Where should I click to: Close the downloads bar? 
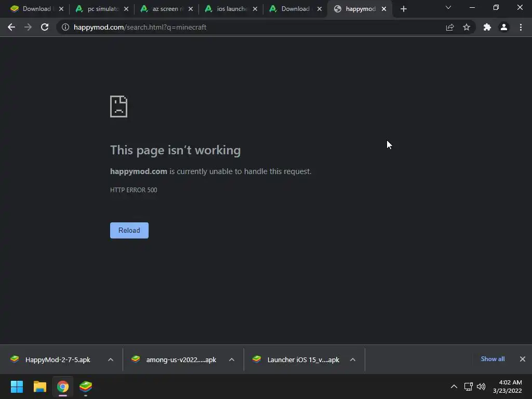click(x=523, y=359)
